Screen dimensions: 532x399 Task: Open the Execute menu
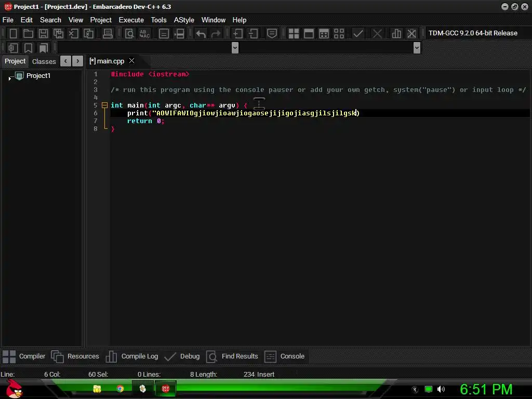[x=131, y=20]
